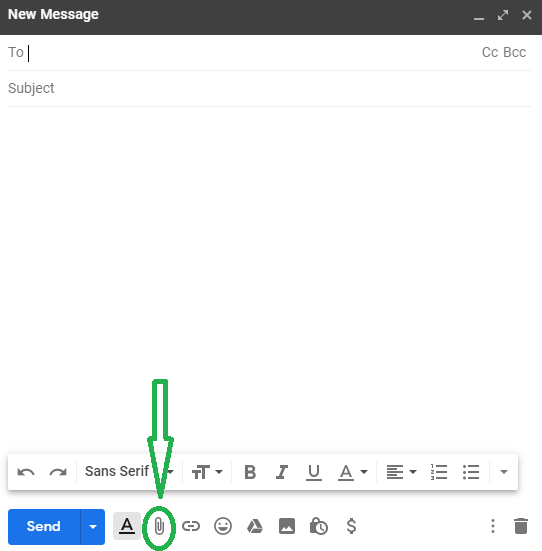542x551 pixels.
Task: Expand New Message to full screen
Action: 503,15
